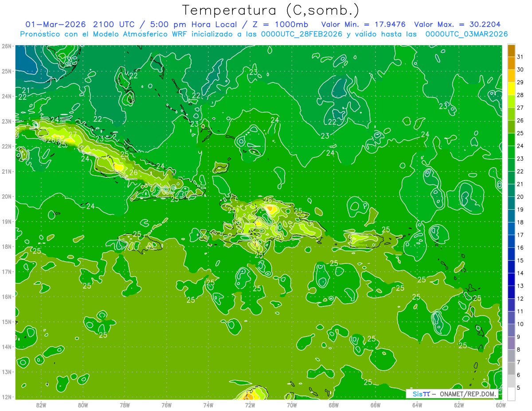Click the 68W longitude axis label
Viewport: 532px width, 411px height.
coord(334,405)
